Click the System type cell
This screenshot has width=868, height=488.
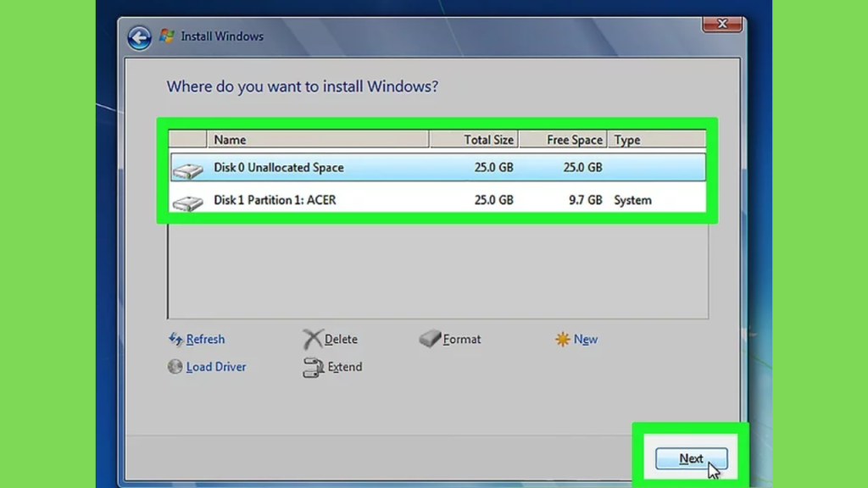632,200
